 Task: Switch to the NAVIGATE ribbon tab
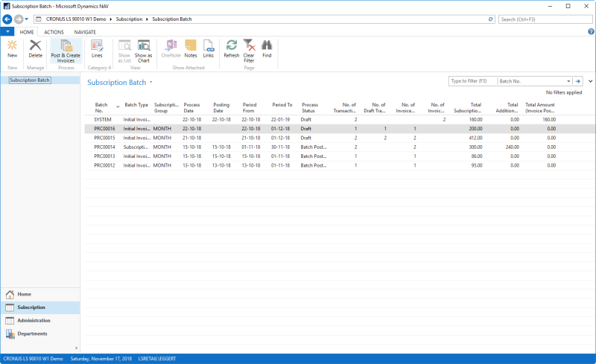[x=84, y=32]
